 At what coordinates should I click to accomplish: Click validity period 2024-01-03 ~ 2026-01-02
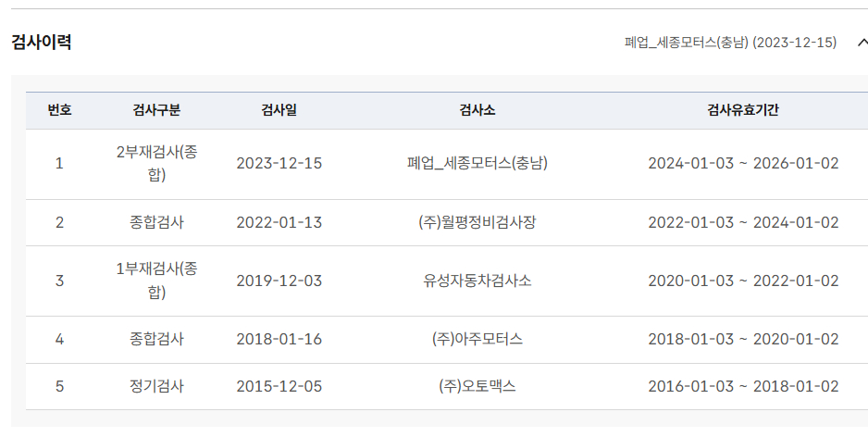742,164
